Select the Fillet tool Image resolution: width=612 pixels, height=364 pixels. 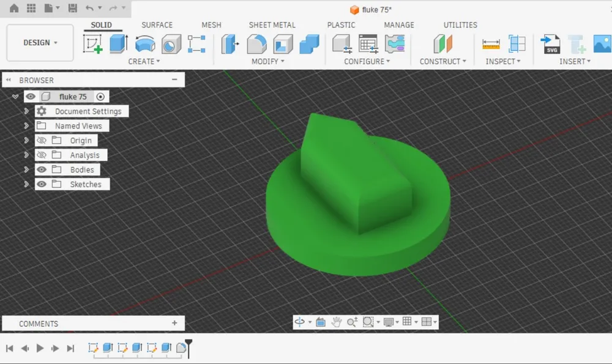point(257,43)
